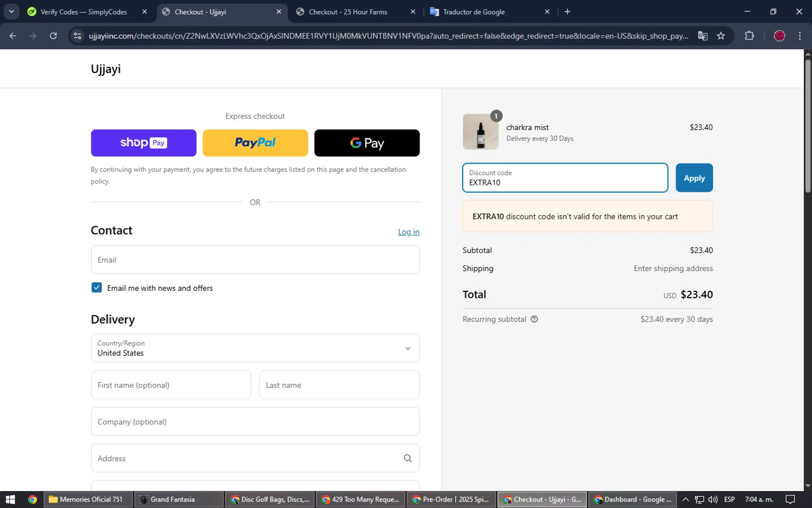Click the First name (optional) field
Image resolution: width=812 pixels, height=508 pixels.
[x=171, y=385]
